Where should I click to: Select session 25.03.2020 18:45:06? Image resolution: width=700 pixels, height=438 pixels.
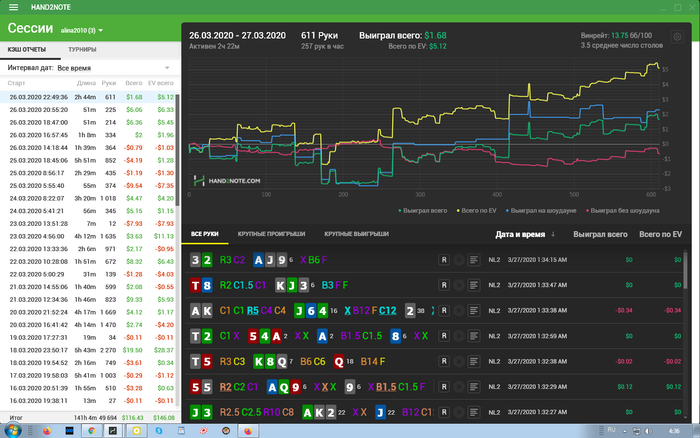(x=88, y=160)
